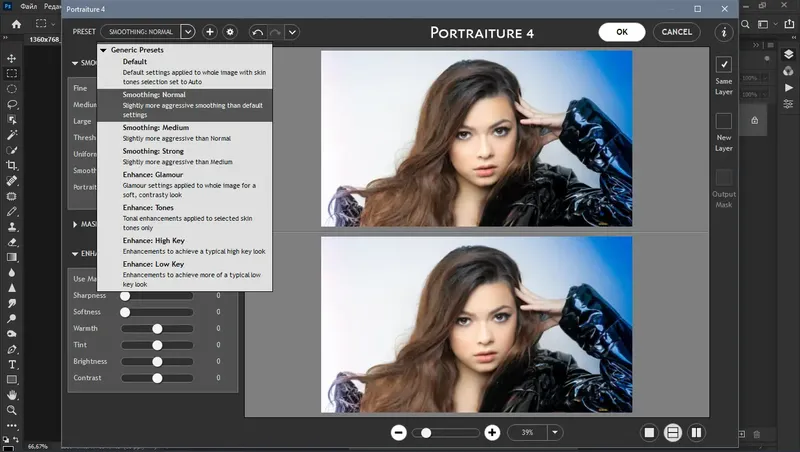The width and height of the screenshot is (800, 452).
Task: Click the Cancel button
Action: click(x=677, y=32)
